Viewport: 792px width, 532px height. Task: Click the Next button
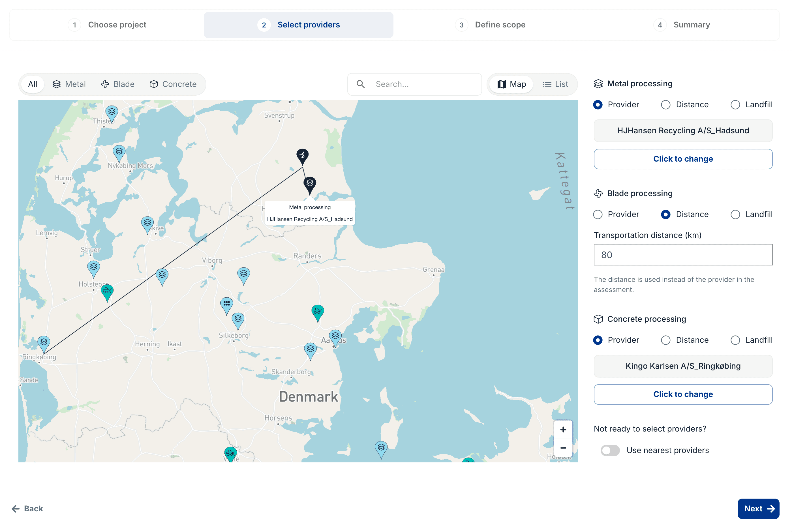758,508
